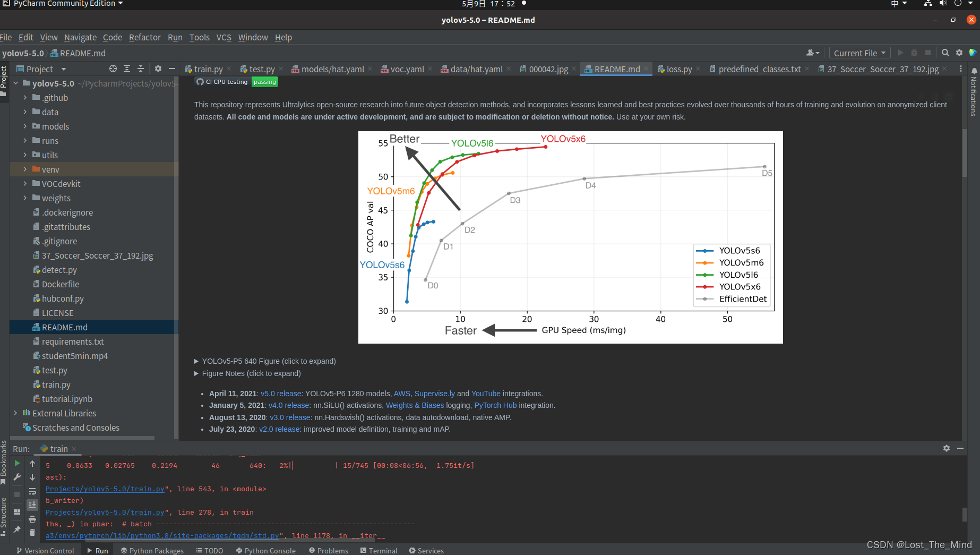
Task: Open the Navigate menu
Action: [x=80, y=37]
